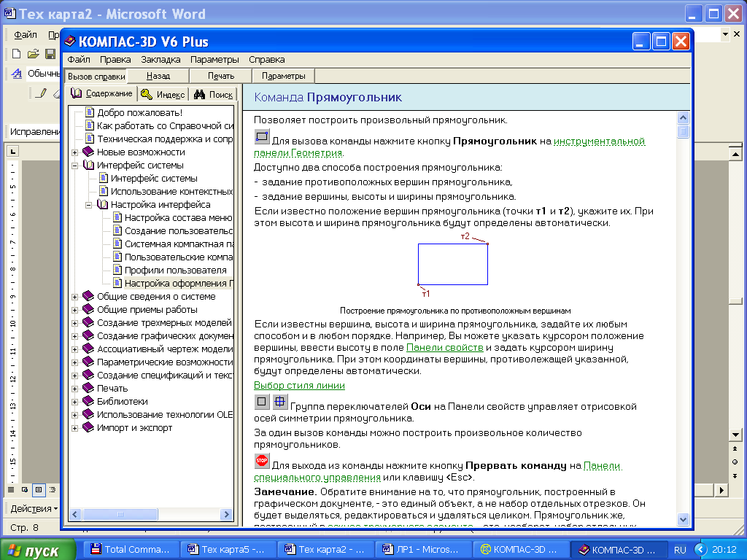This screenshot has width=747, height=560.
Task: Click the KOMPAS help window title icon
Action: pyautogui.click(x=70, y=42)
